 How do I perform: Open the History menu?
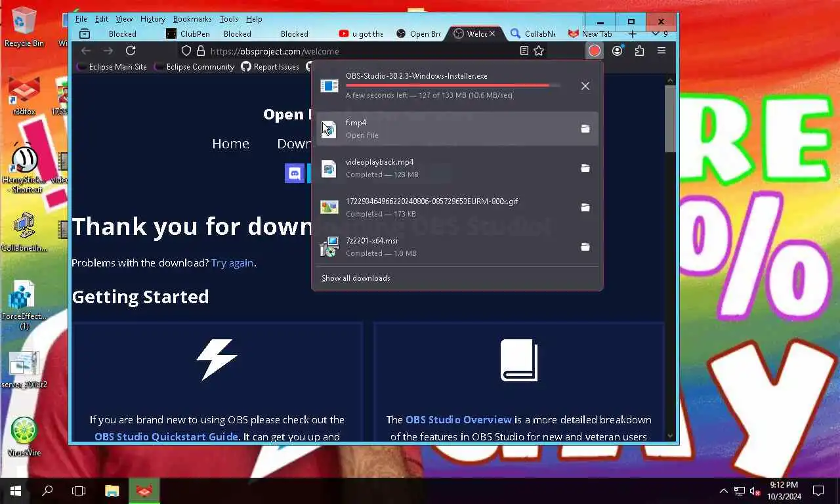(x=152, y=19)
